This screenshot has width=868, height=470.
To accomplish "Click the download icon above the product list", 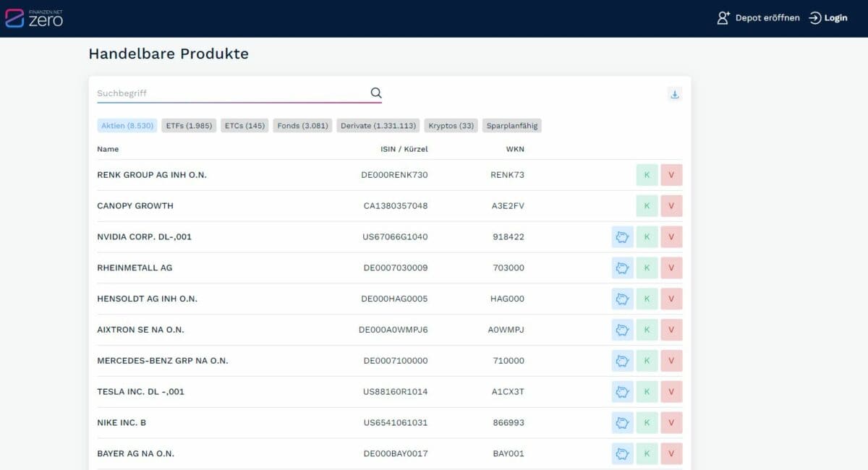I will click(x=674, y=93).
